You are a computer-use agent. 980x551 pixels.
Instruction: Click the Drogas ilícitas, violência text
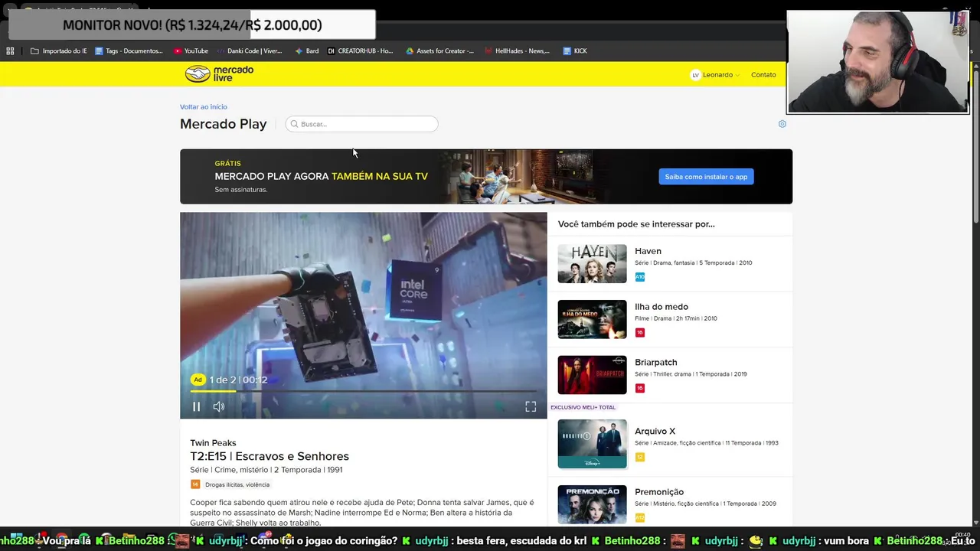click(x=237, y=484)
